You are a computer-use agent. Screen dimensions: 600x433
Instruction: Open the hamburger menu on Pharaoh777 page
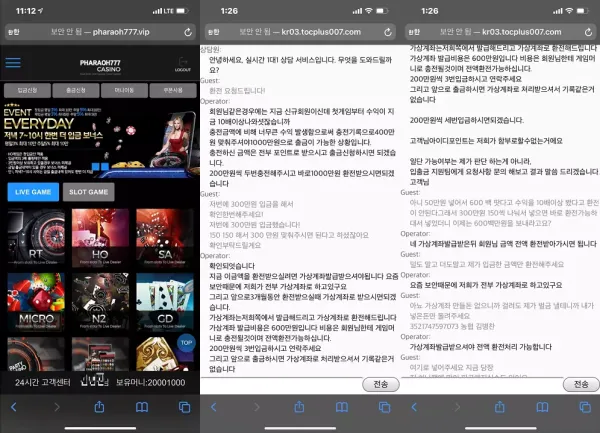point(13,63)
